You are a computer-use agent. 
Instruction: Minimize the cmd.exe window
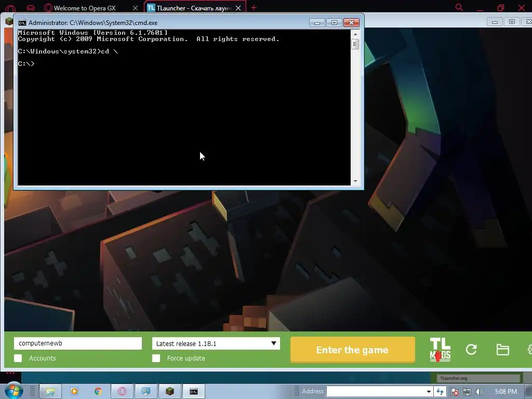(x=317, y=23)
